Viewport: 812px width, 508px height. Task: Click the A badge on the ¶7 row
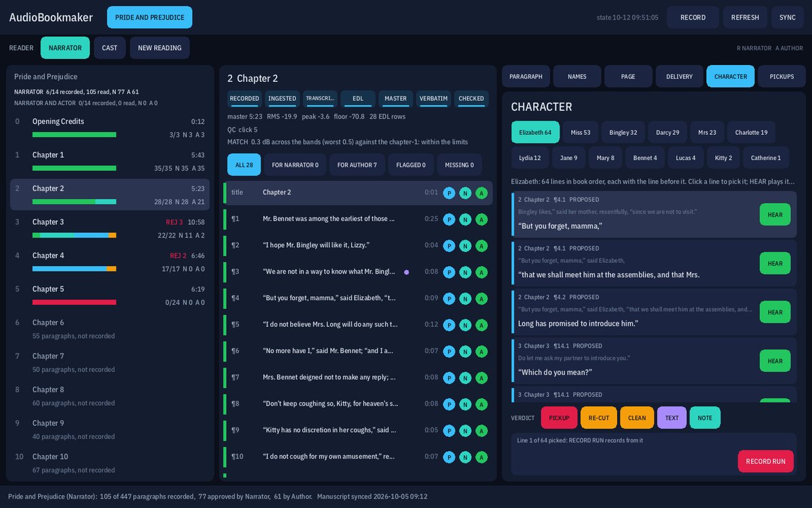[x=481, y=378]
